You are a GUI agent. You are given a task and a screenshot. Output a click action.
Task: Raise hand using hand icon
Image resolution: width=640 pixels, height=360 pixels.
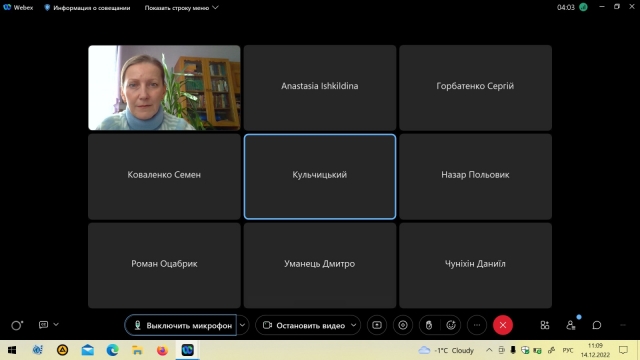click(429, 325)
